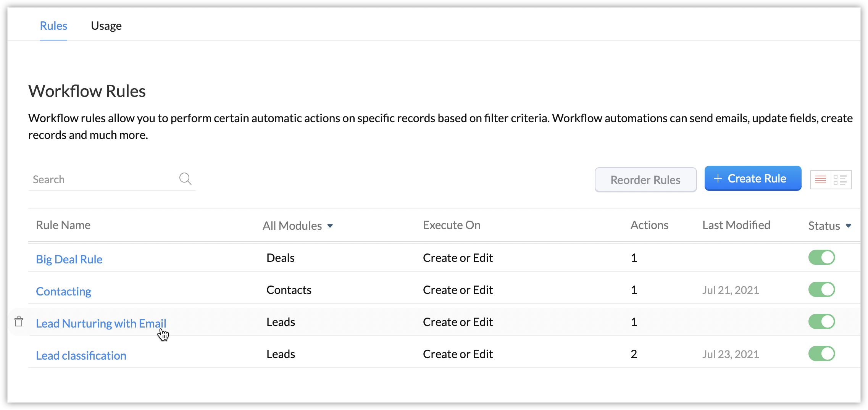Disable the Big Deal Rule toggle

pyautogui.click(x=821, y=258)
